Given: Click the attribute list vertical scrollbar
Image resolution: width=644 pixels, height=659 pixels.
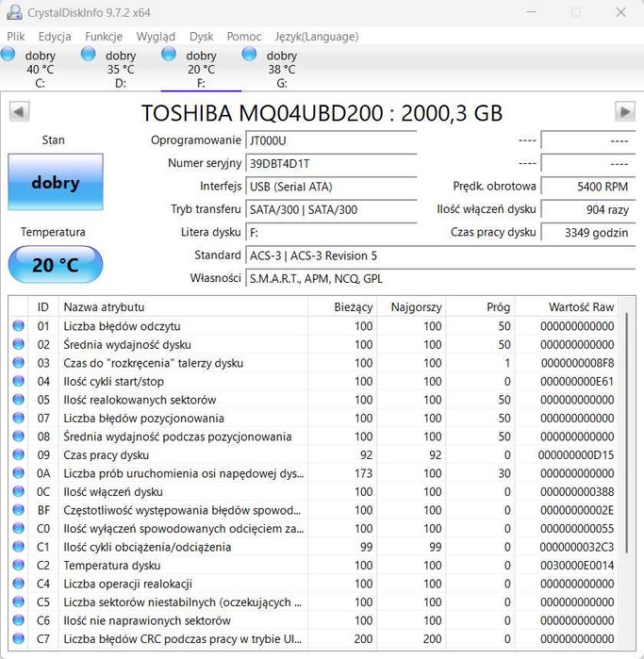Looking at the screenshot, I should click(x=626, y=433).
